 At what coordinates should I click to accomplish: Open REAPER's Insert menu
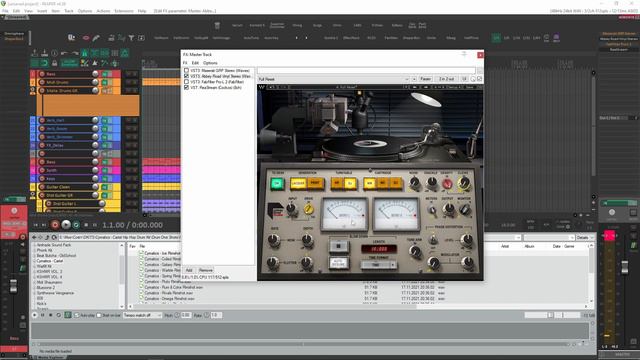click(x=42, y=11)
